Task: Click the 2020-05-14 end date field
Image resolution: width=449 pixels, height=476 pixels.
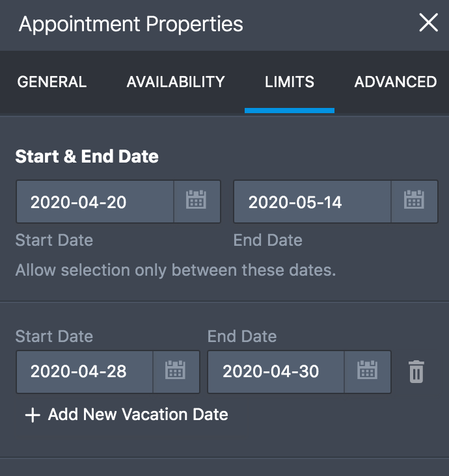Action: click(x=312, y=202)
